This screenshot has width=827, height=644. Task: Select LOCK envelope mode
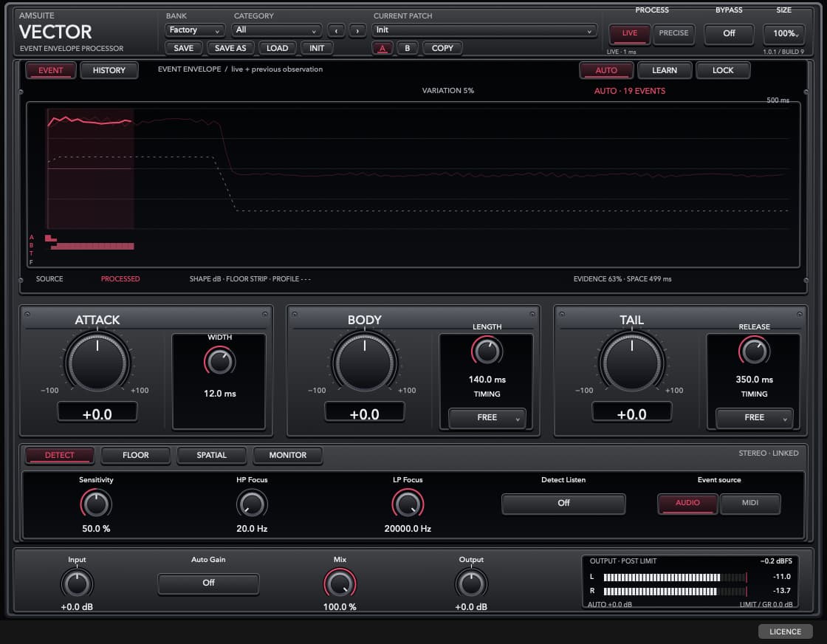723,71
